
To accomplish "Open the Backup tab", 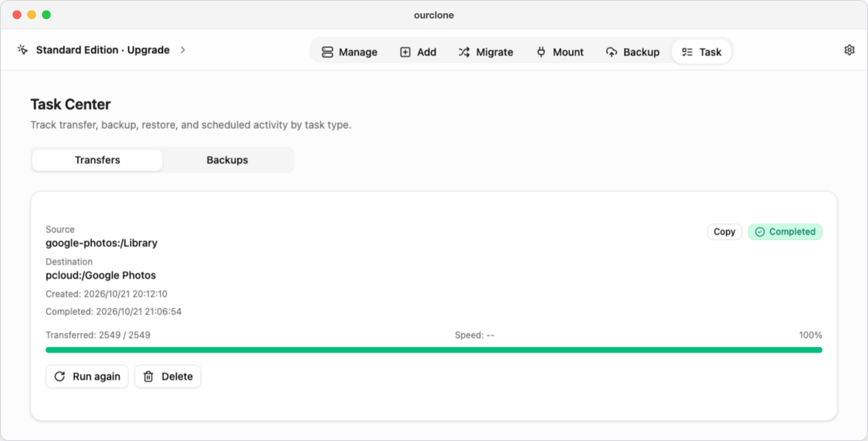I will 632,52.
